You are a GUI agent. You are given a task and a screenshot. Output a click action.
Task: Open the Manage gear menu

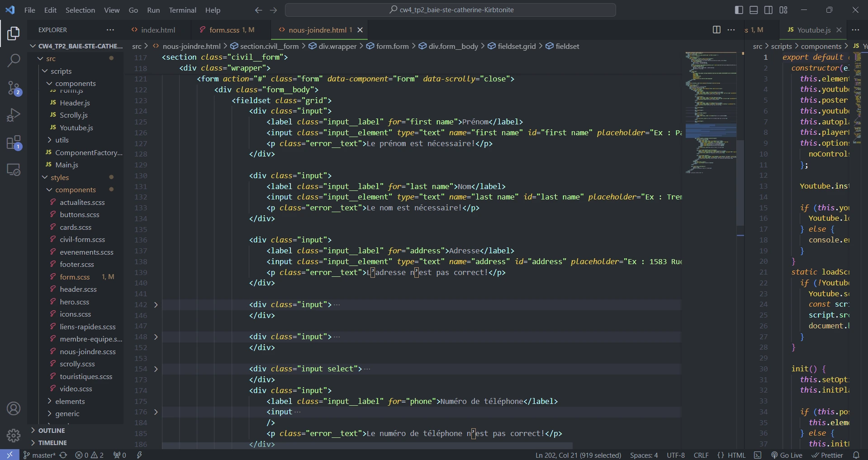coord(14,436)
